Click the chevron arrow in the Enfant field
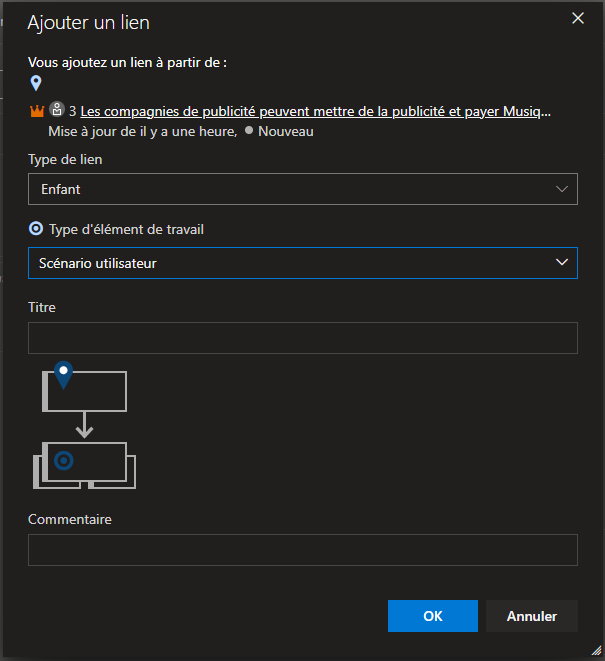 tap(560, 189)
